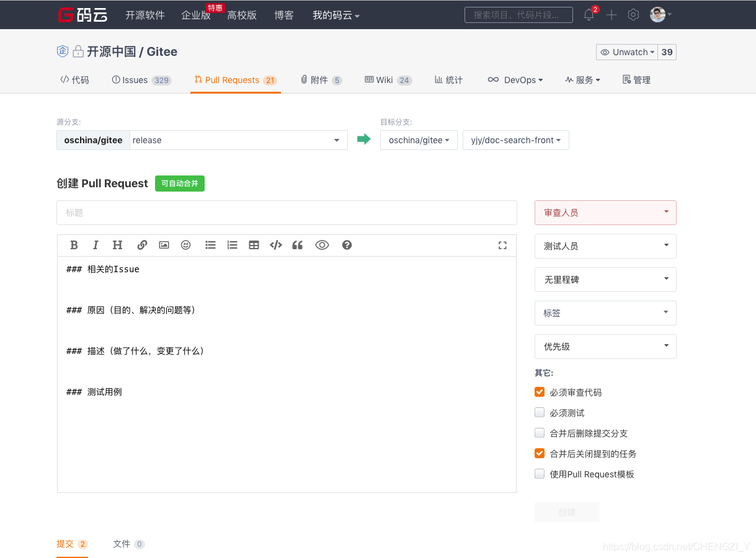Click the green branch direction arrow
The height and width of the screenshot is (558, 756).
click(364, 139)
